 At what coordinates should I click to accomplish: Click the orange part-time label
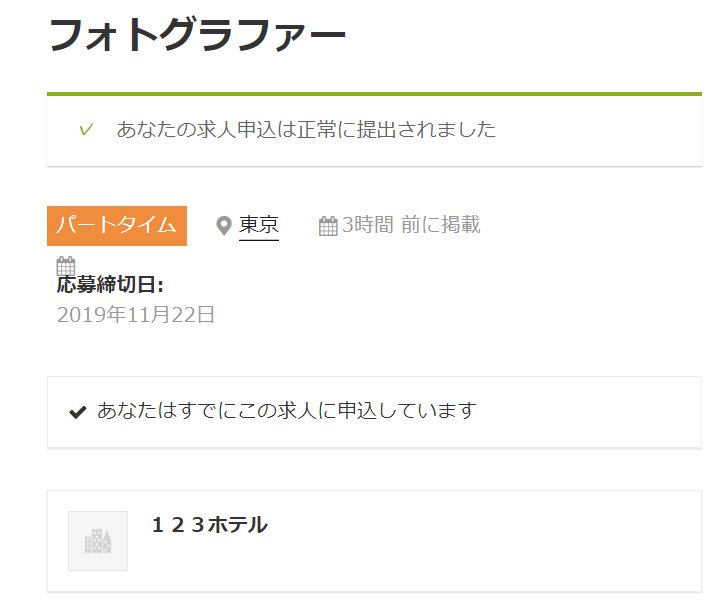coord(117,226)
